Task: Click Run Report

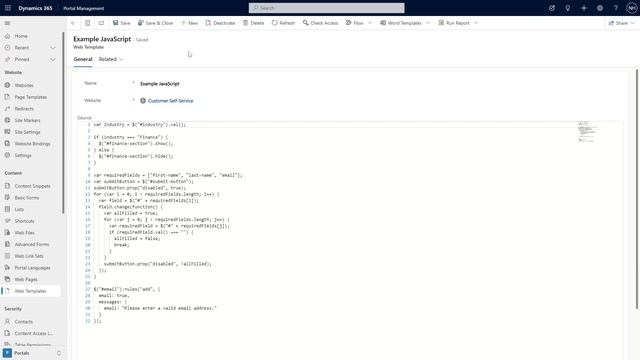Action: (454, 23)
